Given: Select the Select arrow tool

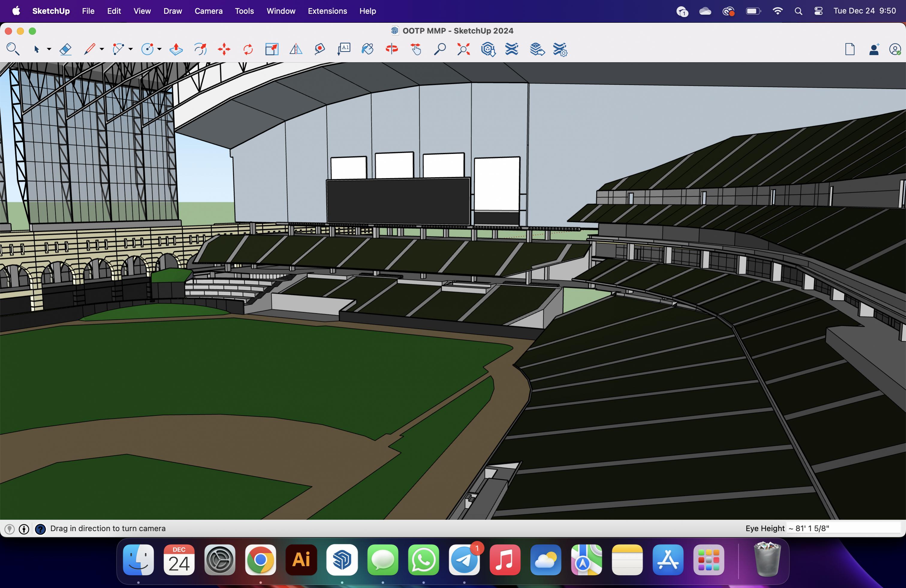Looking at the screenshot, I should (x=37, y=49).
